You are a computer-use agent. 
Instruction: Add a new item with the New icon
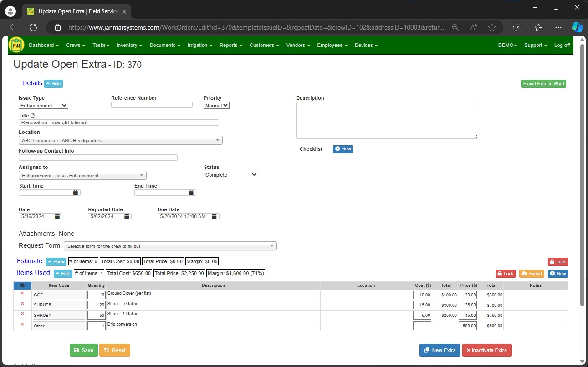click(x=557, y=273)
